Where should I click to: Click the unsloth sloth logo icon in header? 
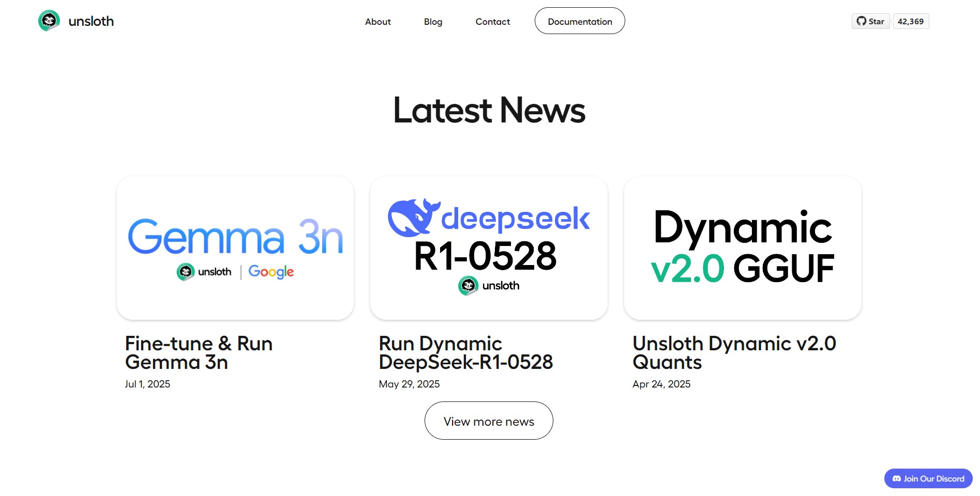49,21
